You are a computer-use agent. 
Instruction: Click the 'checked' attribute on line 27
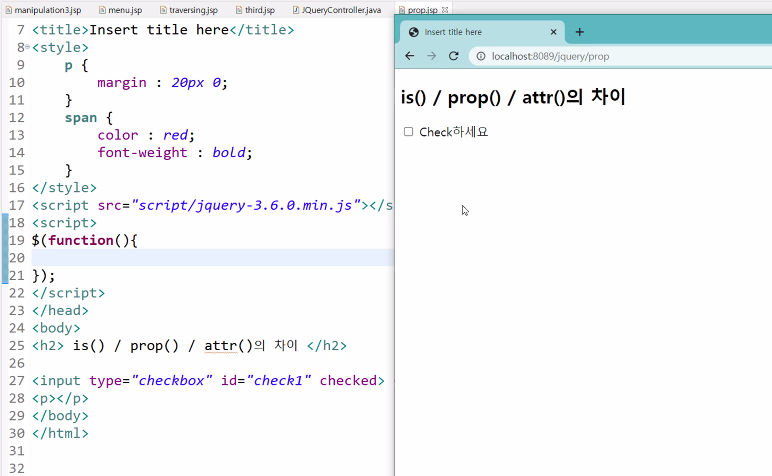(x=348, y=381)
